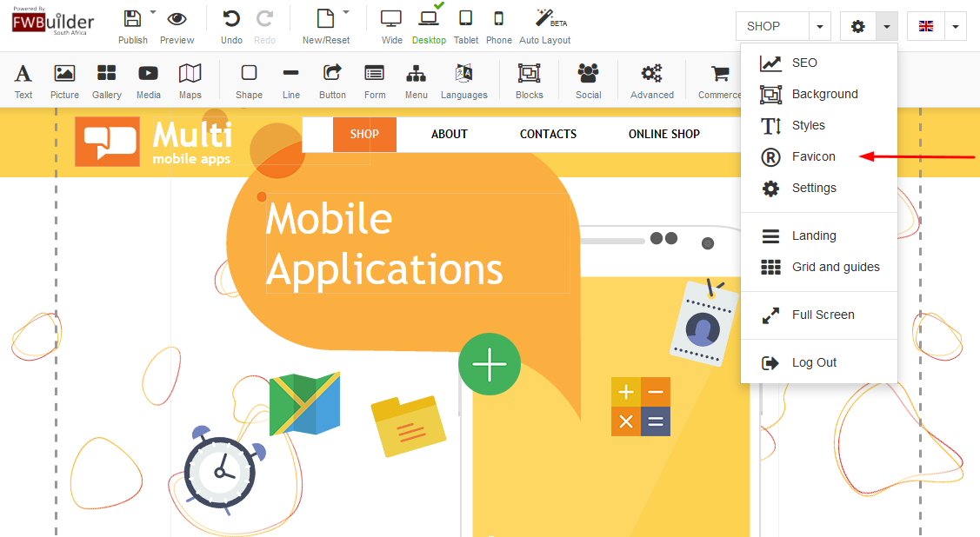Select the yellow folder illustration
The width and height of the screenshot is (980, 537).
tap(408, 427)
